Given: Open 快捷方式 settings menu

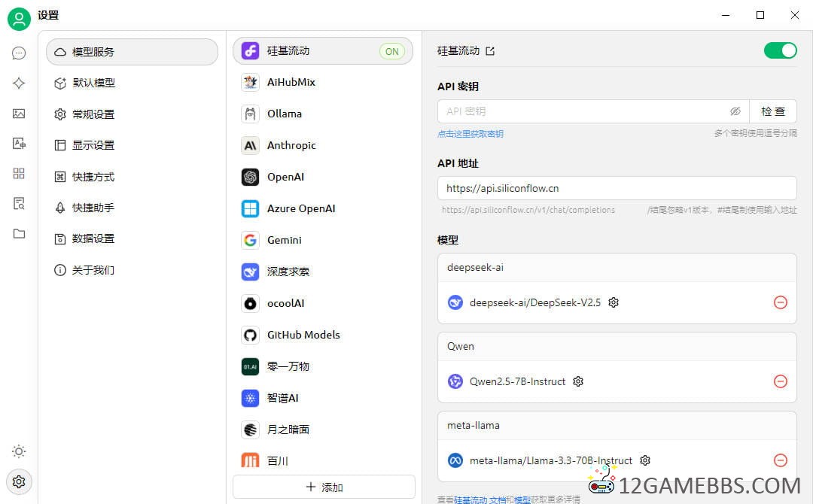Looking at the screenshot, I should click(132, 177).
